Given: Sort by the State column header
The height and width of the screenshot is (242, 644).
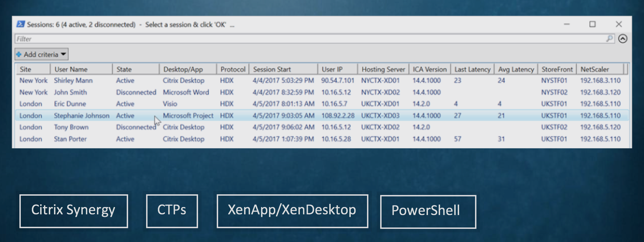Looking at the screenshot, I should [x=135, y=69].
